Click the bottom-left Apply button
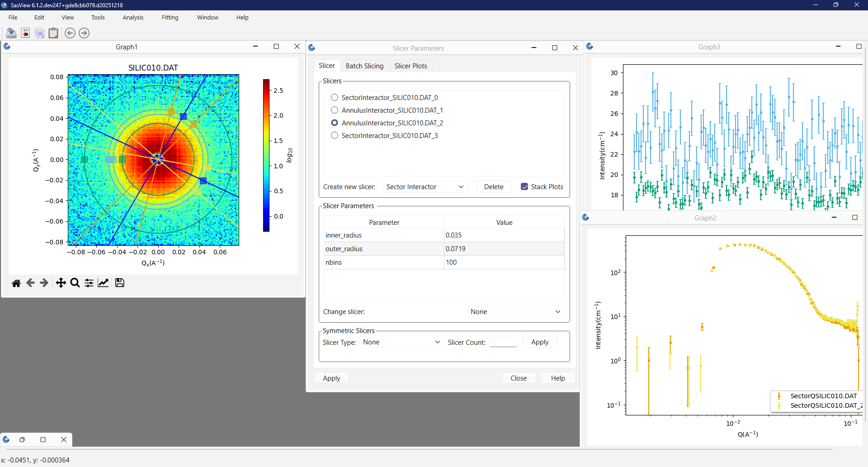 331,378
